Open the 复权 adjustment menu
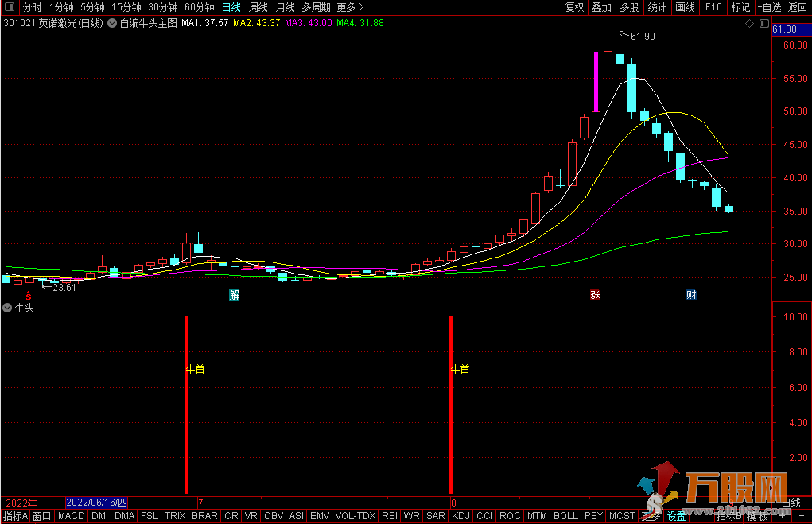Screen dimensions: 812x524 click(574, 7)
